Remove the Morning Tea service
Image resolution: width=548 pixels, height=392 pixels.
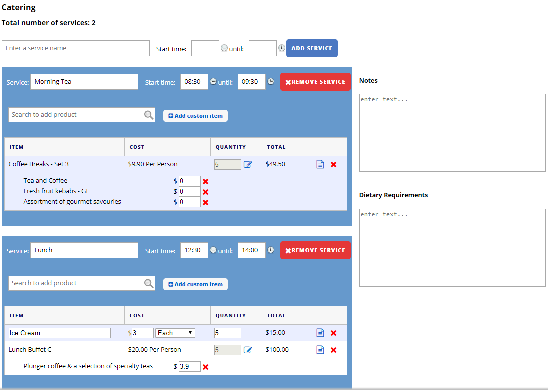point(315,82)
